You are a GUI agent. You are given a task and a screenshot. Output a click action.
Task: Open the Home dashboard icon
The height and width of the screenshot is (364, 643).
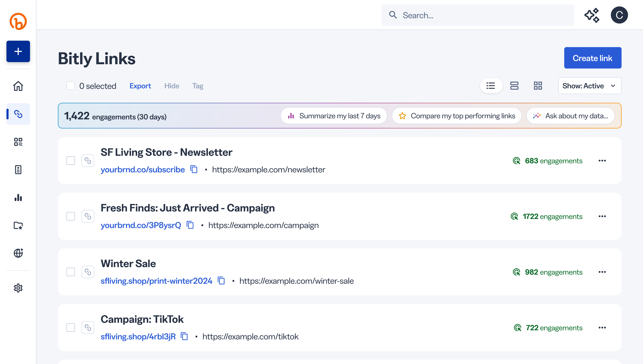pyautogui.click(x=18, y=86)
